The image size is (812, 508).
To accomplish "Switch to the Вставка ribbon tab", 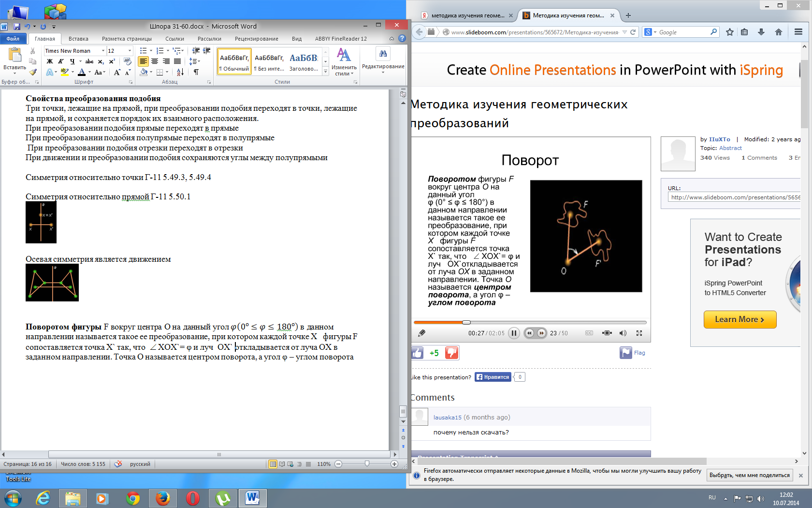I will (78, 39).
